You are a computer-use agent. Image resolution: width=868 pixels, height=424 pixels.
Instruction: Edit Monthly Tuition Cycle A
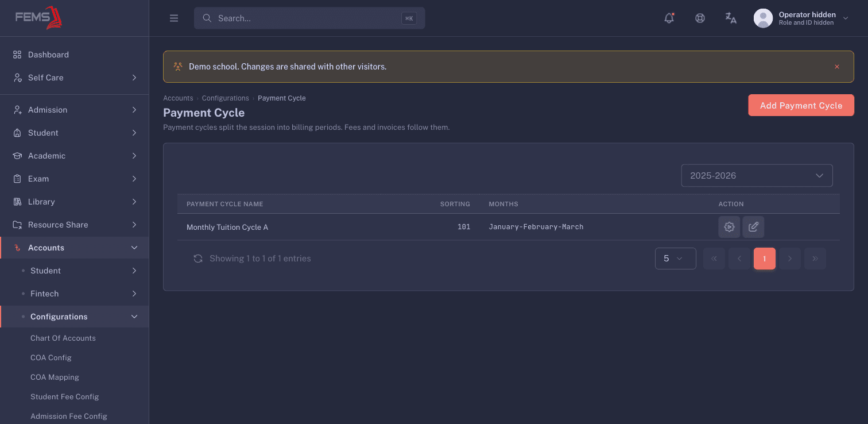pos(753,227)
